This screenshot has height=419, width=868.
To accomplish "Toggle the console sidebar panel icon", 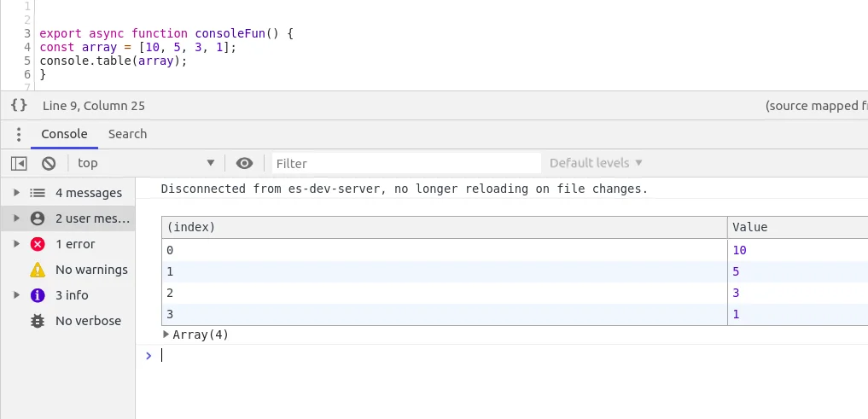I will [19, 163].
